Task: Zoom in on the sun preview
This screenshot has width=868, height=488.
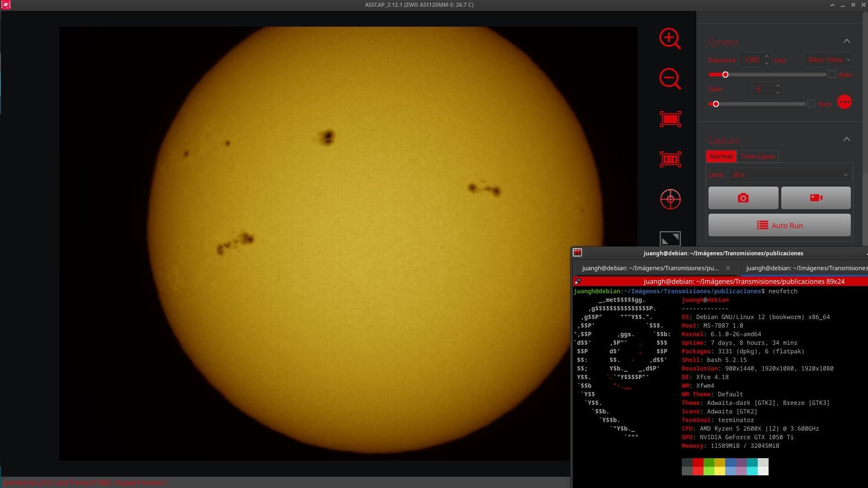Action: (x=670, y=38)
